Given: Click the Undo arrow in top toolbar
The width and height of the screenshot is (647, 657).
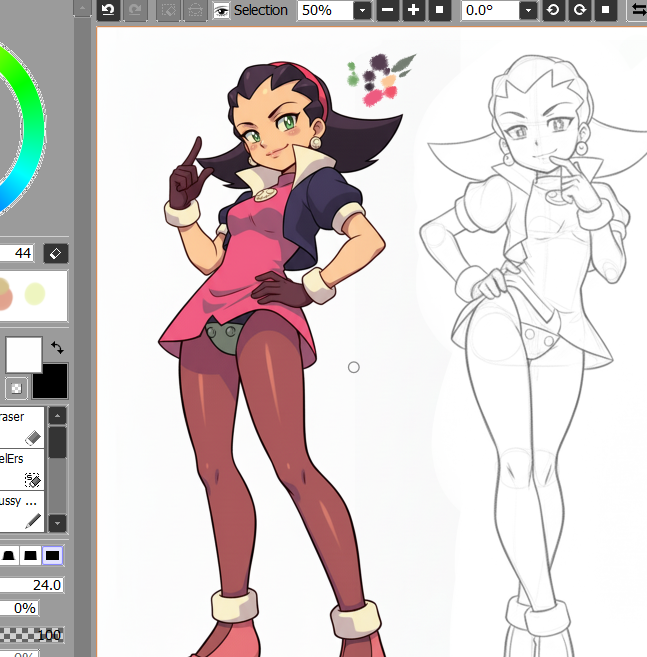Looking at the screenshot, I should 108,10.
